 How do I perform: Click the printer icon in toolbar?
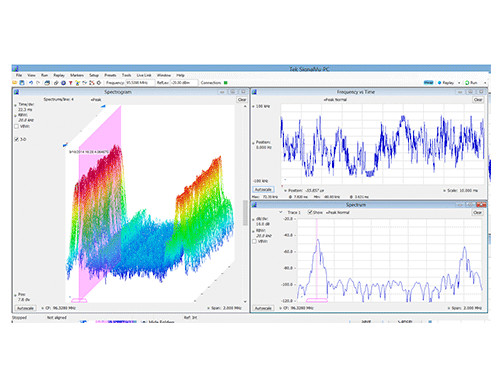[x=47, y=83]
